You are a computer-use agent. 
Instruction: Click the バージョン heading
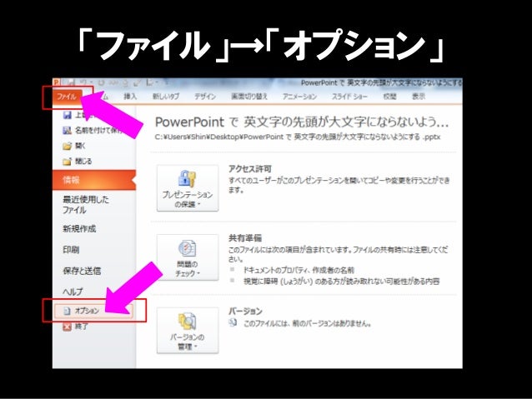[x=245, y=311]
